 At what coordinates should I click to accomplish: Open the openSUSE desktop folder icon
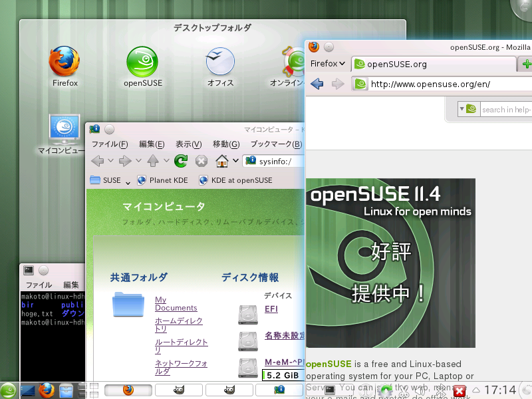coord(142,62)
